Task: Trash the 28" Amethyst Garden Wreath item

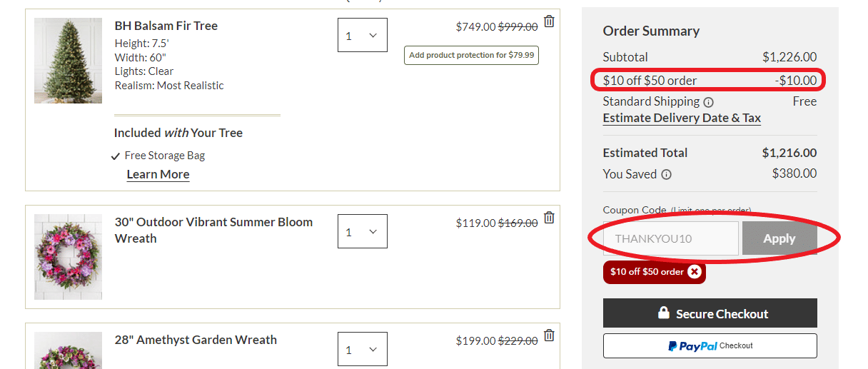Action: (x=549, y=335)
